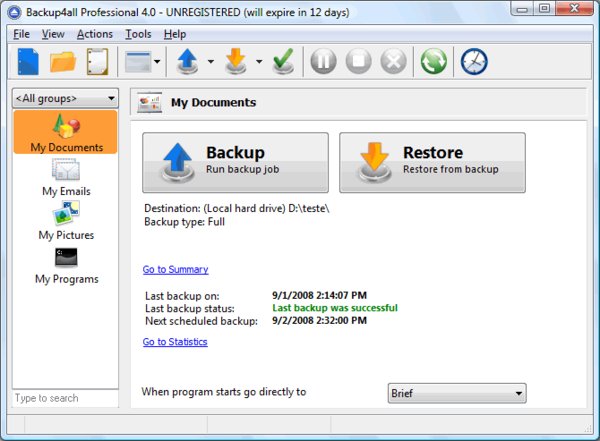Click the My Documents header chart icon
Screen dimensions: 600x441
(150, 103)
